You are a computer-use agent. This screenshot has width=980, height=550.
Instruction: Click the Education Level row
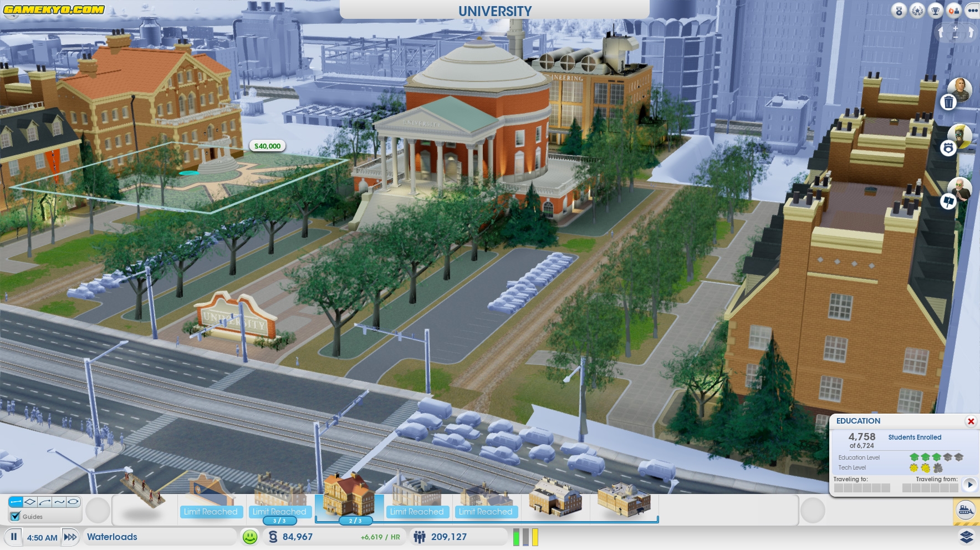(901, 457)
